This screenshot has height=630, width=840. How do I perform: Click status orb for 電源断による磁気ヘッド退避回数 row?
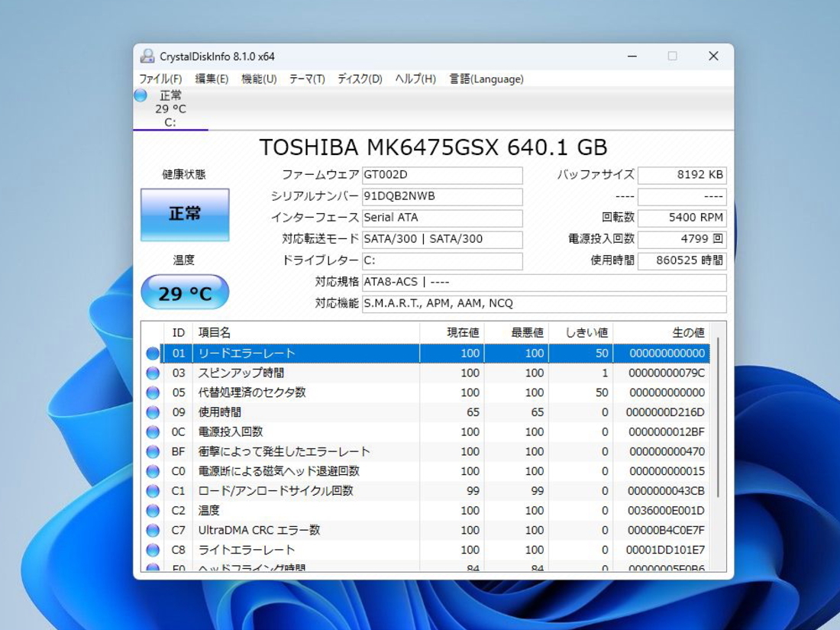pyautogui.click(x=153, y=471)
